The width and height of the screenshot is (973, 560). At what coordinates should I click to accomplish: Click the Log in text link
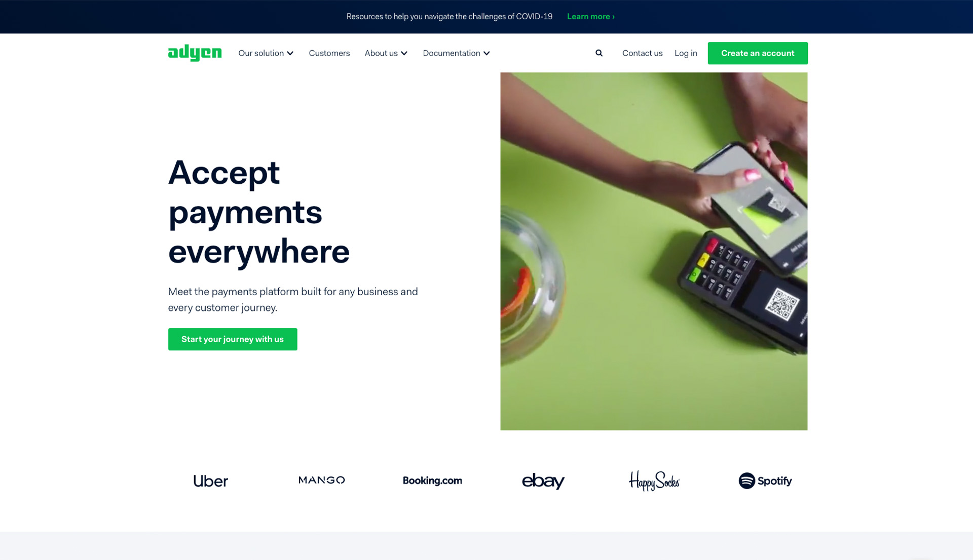tap(685, 53)
